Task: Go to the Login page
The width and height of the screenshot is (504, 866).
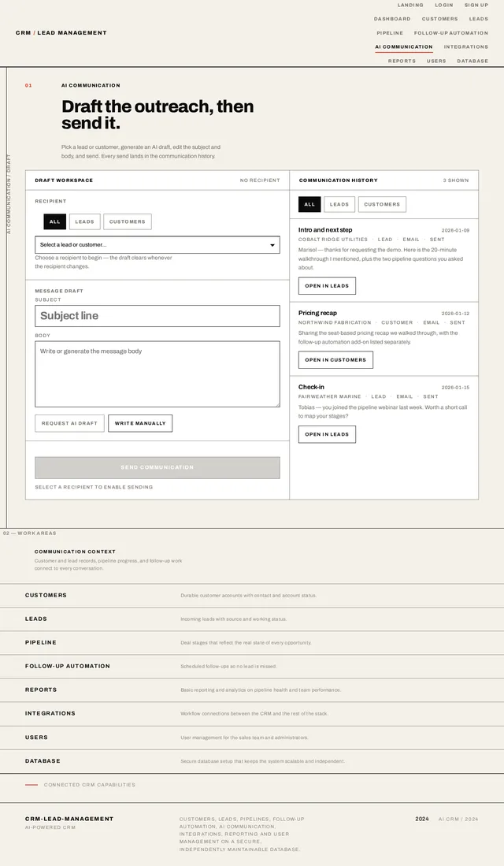Action: [x=444, y=5]
